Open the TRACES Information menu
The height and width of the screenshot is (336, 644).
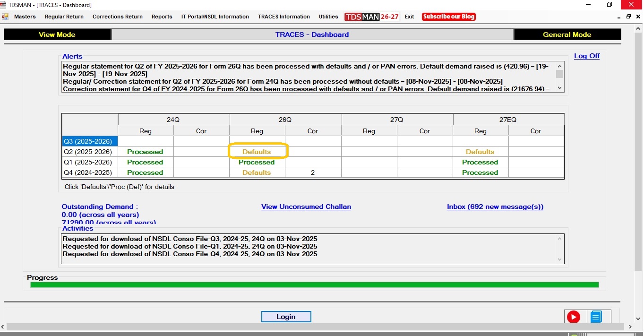pos(284,17)
